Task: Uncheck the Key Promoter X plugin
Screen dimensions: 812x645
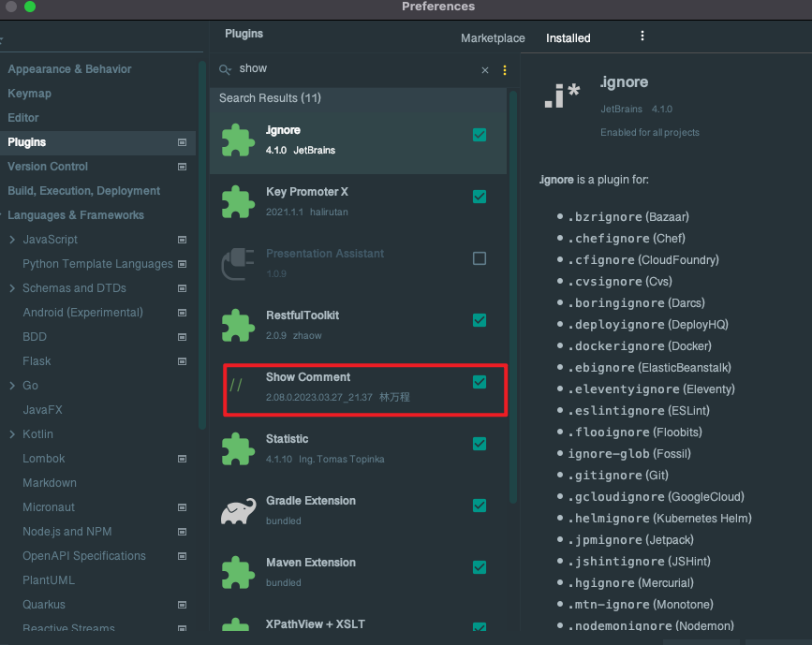Action: click(480, 197)
